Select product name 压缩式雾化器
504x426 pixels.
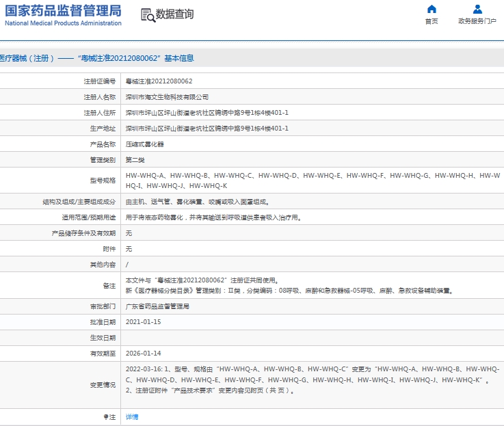tap(145, 144)
